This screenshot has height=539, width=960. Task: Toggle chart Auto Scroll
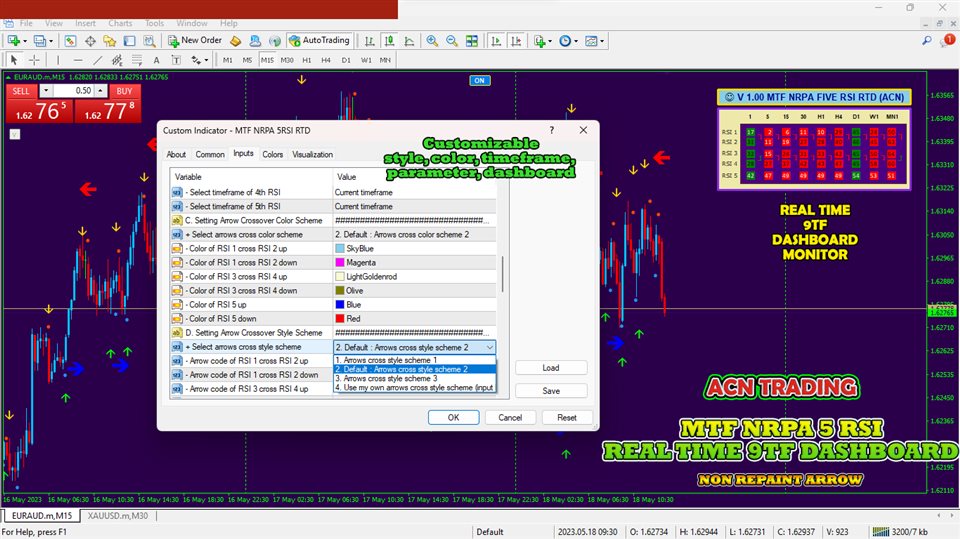click(496, 41)
